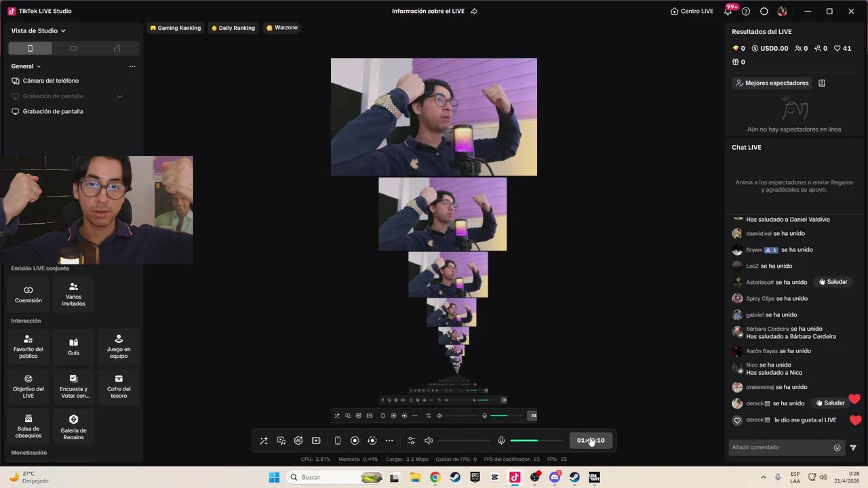Click the phone orientation icon in bottom toolbar
868x488 pixels.
pos(338,441)
